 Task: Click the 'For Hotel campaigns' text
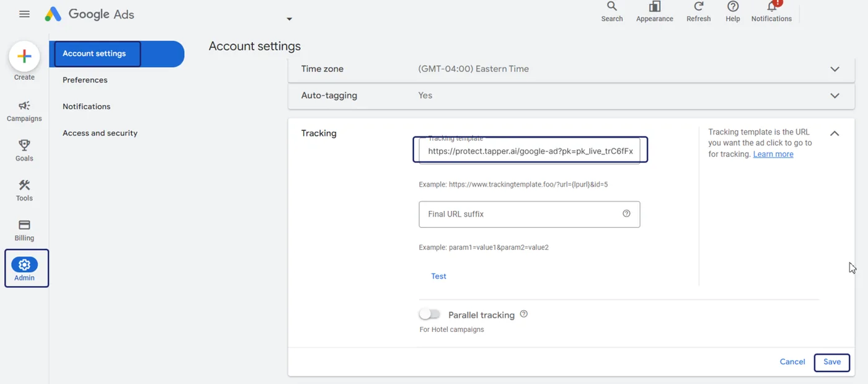tap(452, 329)
